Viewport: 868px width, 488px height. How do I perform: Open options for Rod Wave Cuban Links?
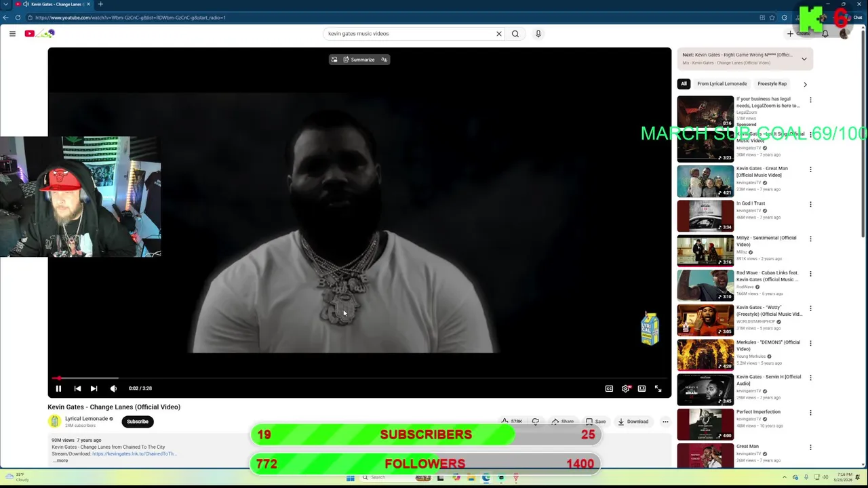810,274
